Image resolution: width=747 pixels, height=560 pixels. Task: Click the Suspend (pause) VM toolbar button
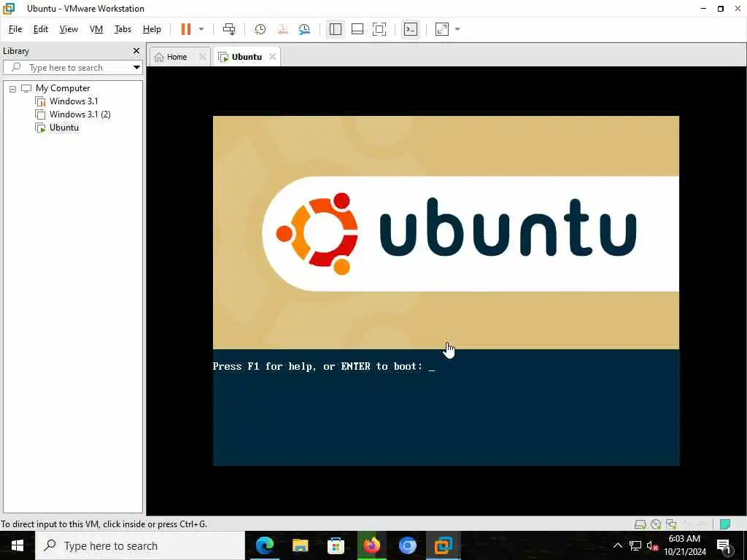point(186,29)
